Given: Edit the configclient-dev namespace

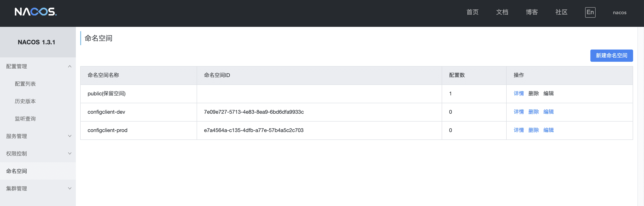Looking at the screenshot, I should coord(548,112).
